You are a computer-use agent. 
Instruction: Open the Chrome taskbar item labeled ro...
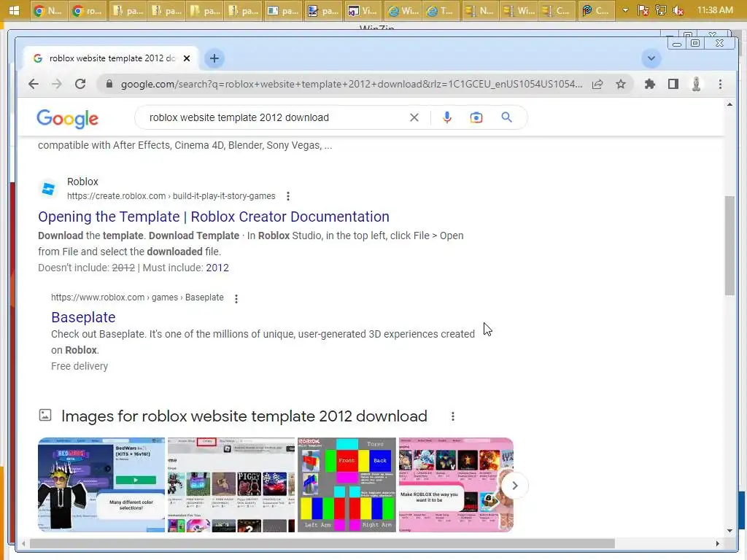tap(88, 10)
